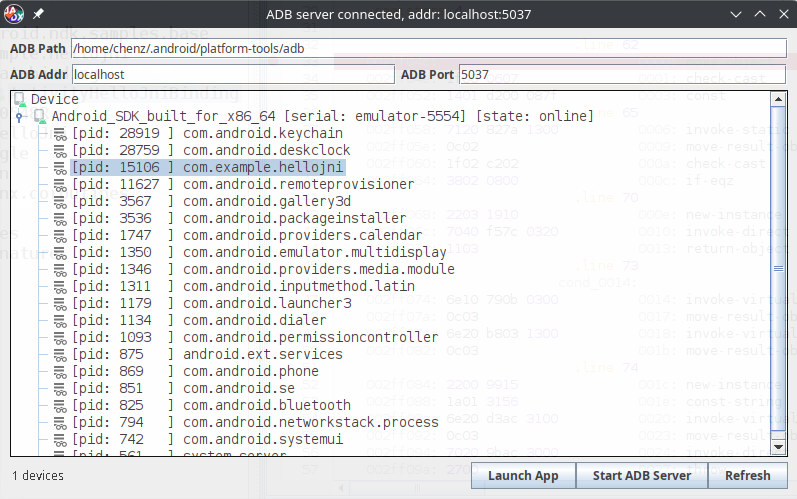Select process com.android.bluetooth pid 825
Screen dimensions: 797x499
211,406
